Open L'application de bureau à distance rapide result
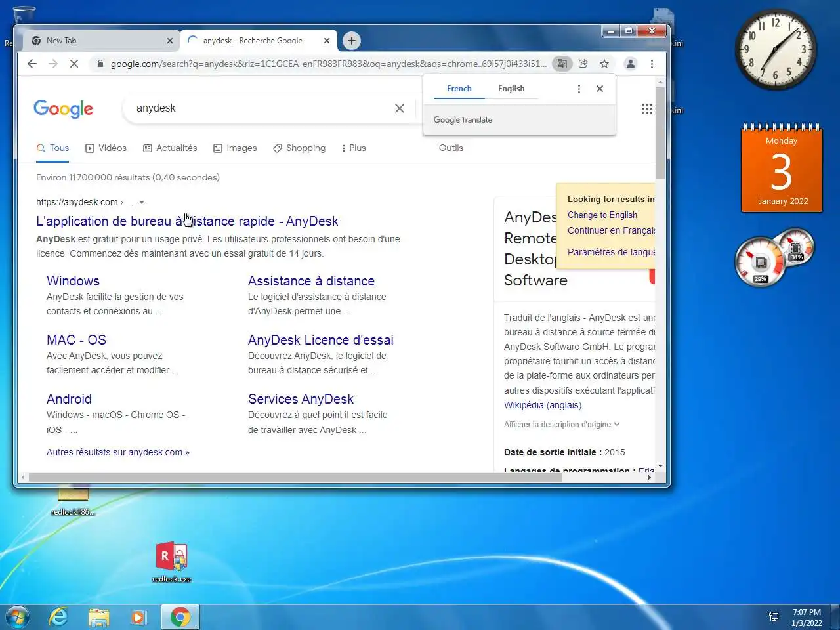The height and width of the screenshot is (630, 840). 187,221
